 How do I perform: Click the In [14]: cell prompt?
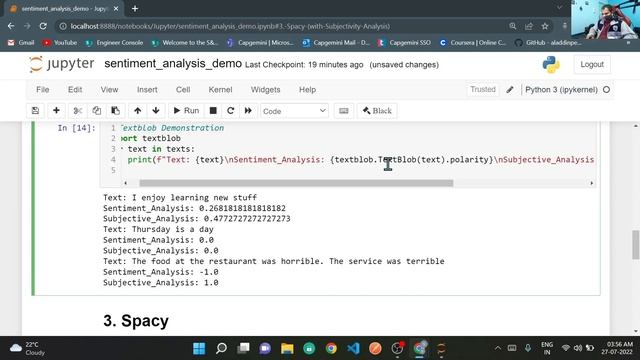click(x=76, y=128)
